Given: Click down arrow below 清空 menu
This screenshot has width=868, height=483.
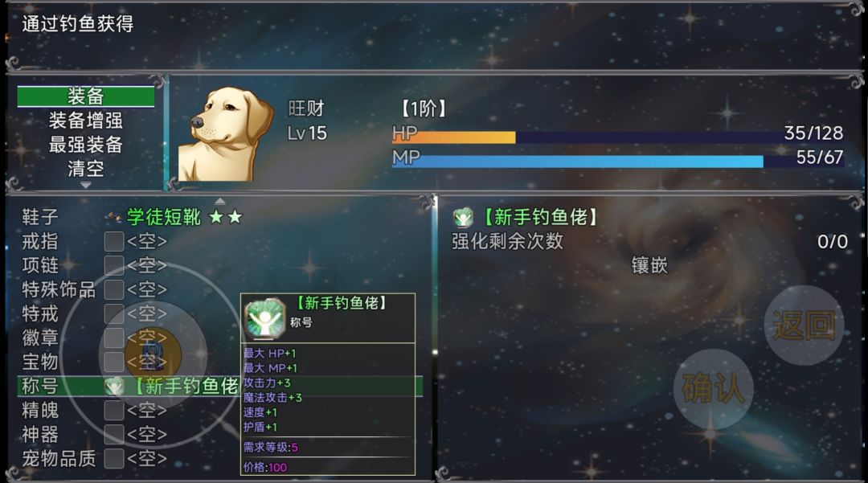Looking at the screenshot, I should [86, 186].
